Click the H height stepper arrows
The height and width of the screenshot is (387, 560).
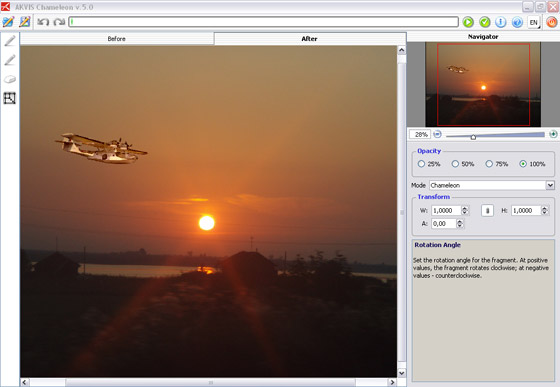coord(545,211)
